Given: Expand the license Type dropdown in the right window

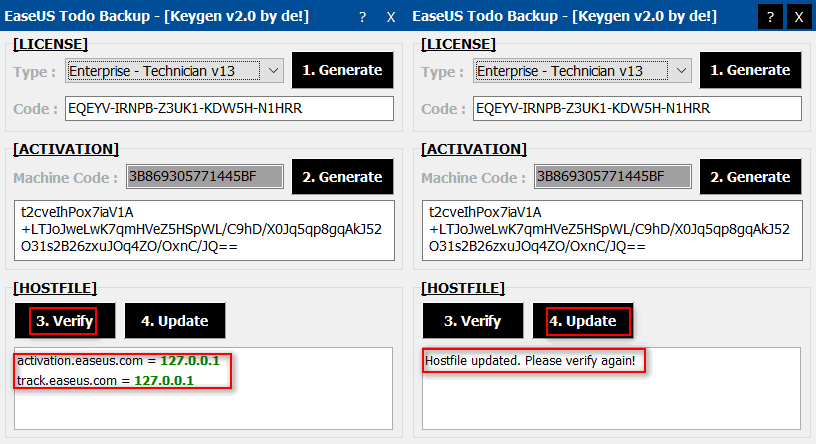Looking at the screenshot, I should coord(582,70).
